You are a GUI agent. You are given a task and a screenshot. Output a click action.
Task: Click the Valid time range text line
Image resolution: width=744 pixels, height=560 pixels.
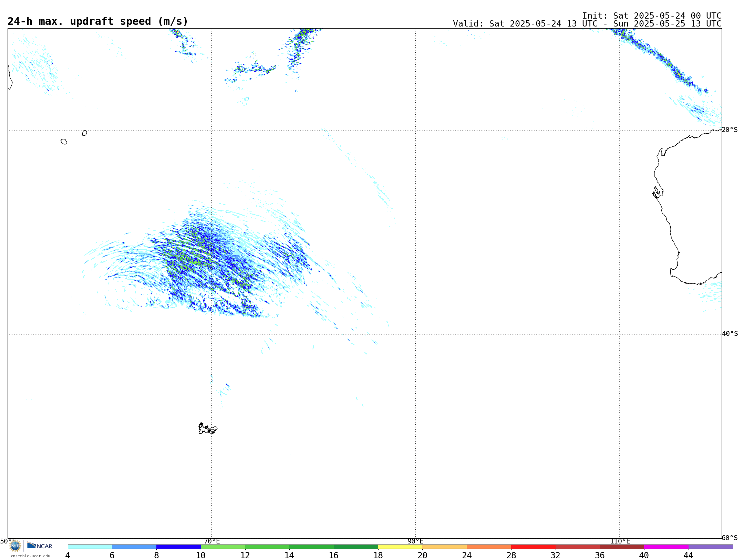tap(587, 24)
